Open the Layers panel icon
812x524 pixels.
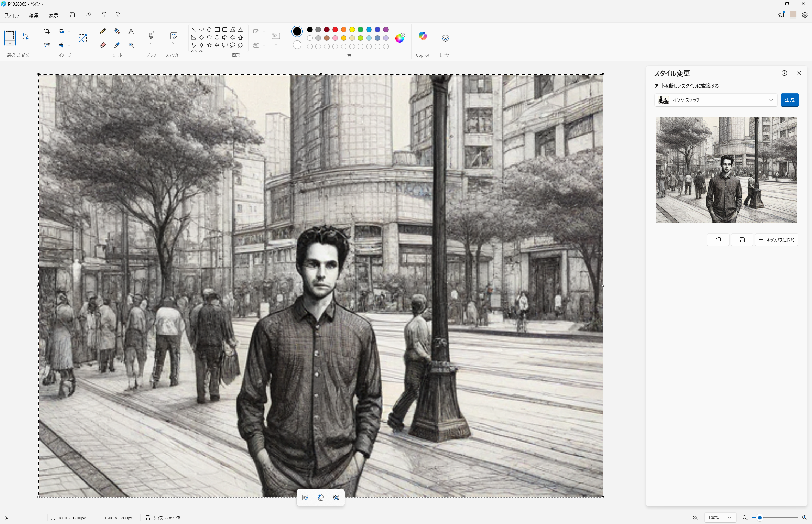[445, 38]
